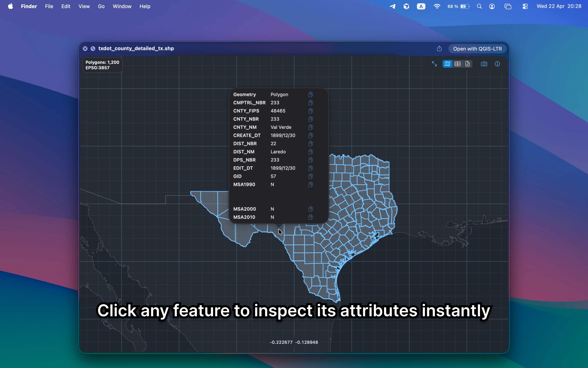Switch to attribute table view

(x=458, y=64)
